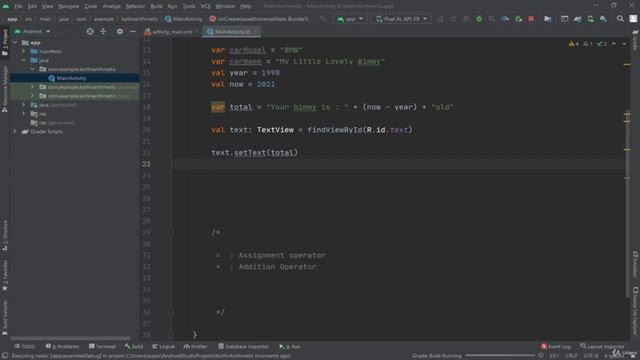The width and height of the screenshot is (640, 360).
Task: Toggle tool window quick access icon bottom-left
Action: click(x=5, y=356)
